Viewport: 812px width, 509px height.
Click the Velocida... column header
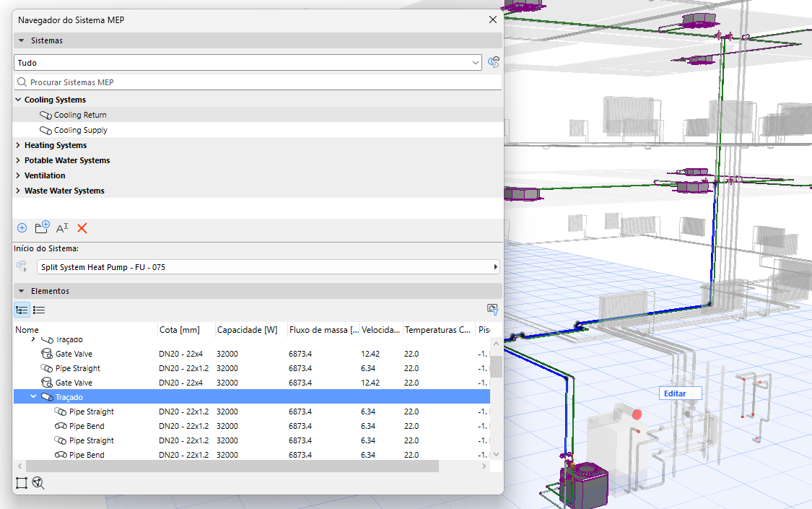(x=381, y=330)
